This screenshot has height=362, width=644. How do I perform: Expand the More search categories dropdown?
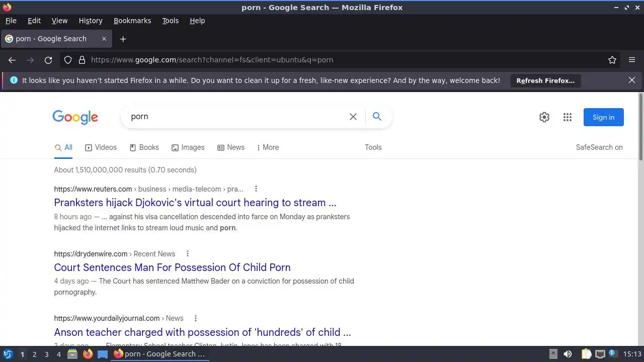pyautogui.click(x=268, y=147)
